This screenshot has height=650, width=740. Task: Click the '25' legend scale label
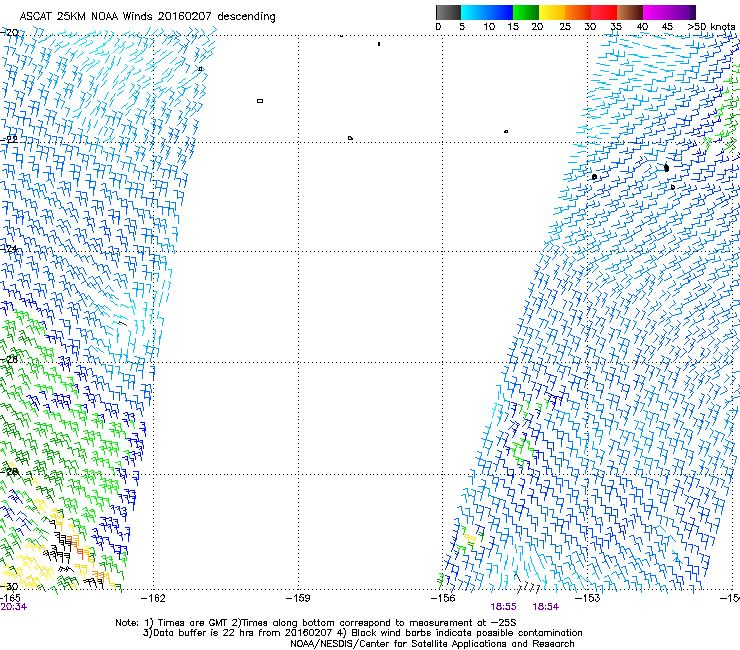click(565, 26)
